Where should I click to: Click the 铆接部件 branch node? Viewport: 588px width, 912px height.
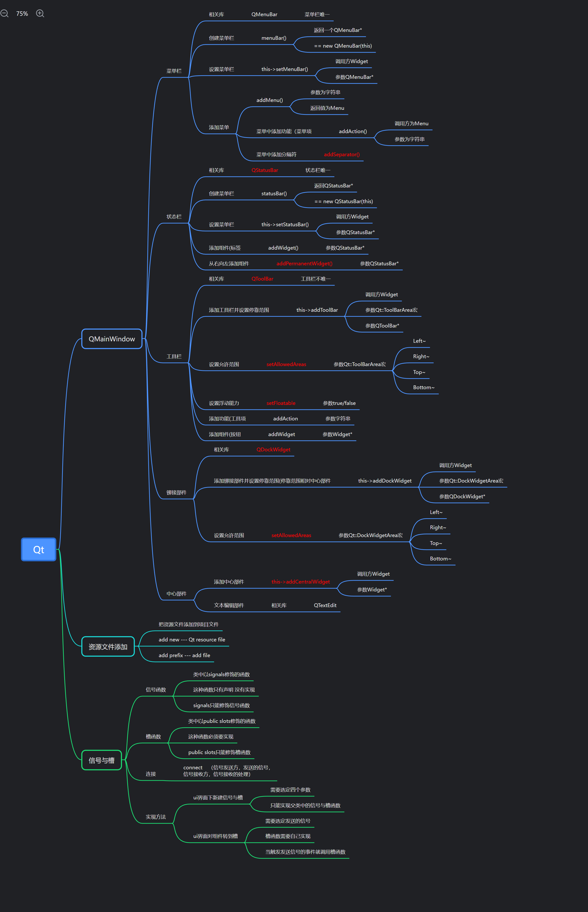(176, 493)
